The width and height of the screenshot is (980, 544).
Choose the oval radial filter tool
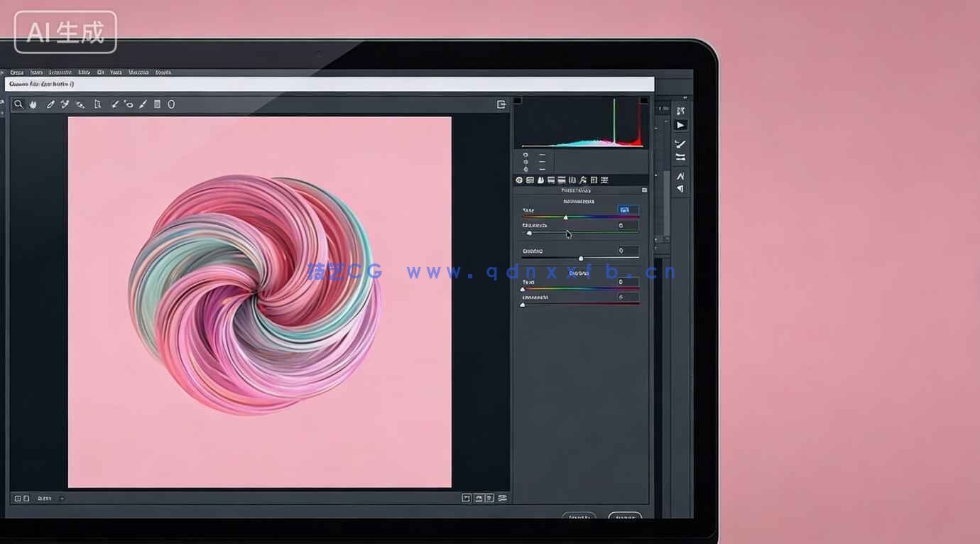[171, 104]
